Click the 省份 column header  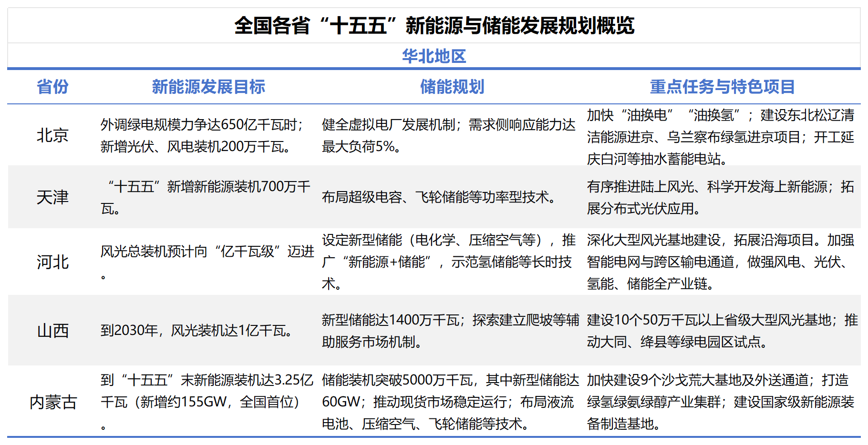tap(52, 87)
